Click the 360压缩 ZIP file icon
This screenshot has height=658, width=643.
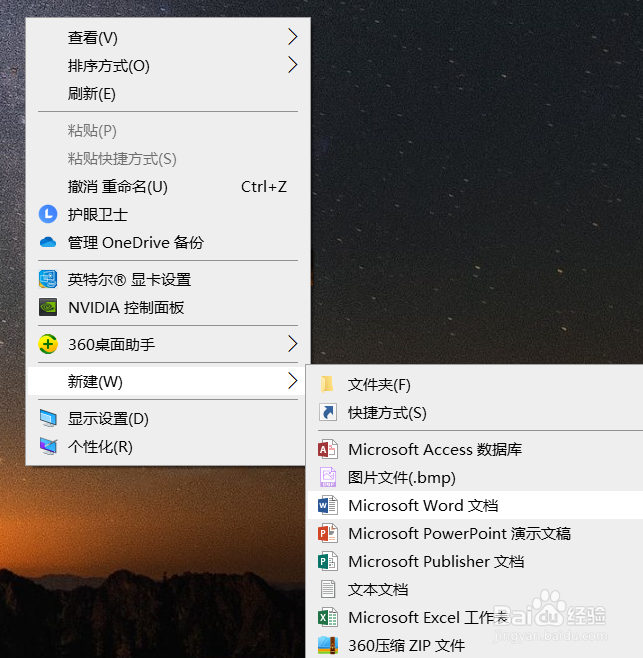(x=328, y=645)
